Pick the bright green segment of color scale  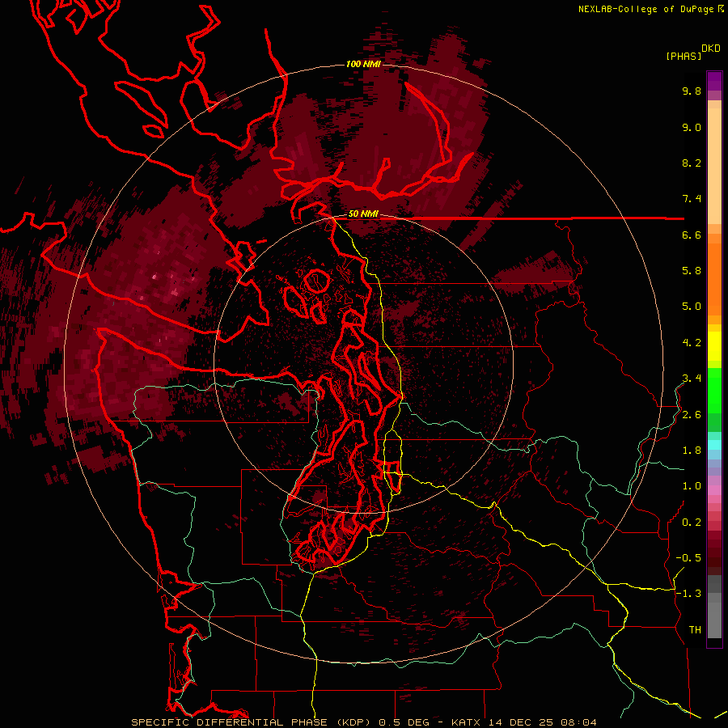pos(714,392)
